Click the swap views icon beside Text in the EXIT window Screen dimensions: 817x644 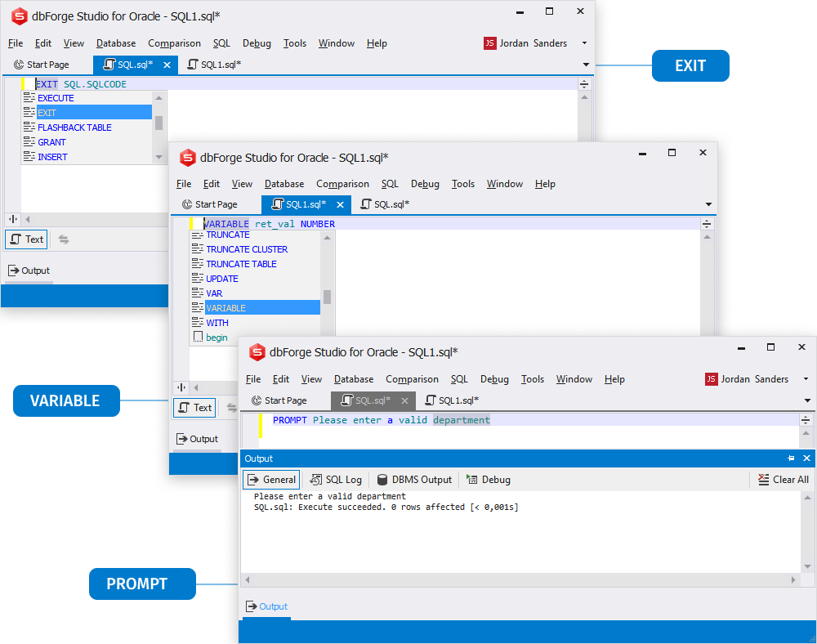point(64,239)
